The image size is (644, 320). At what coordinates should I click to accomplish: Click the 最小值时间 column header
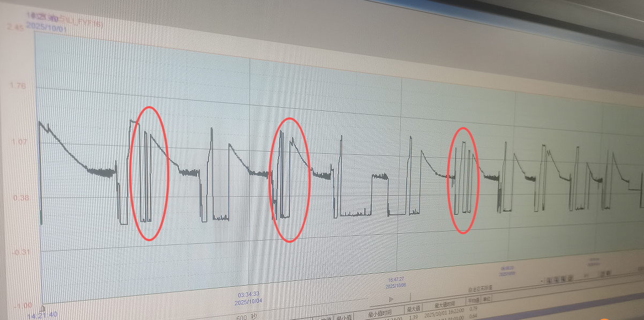point(379,313)
